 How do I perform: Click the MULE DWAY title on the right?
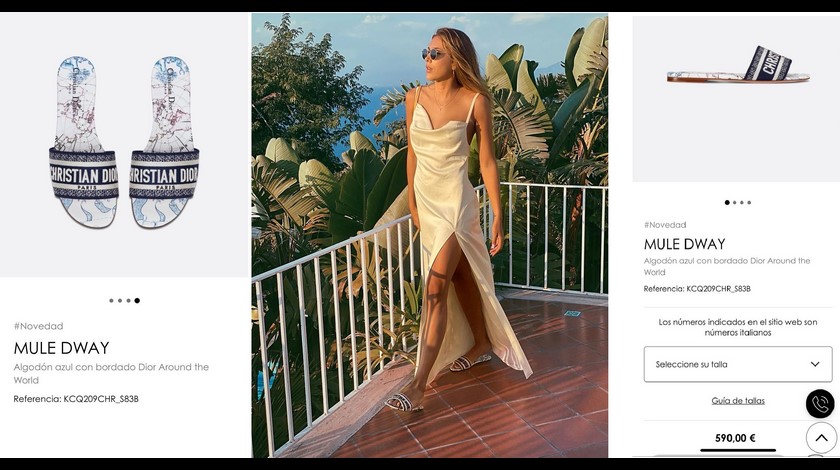click(x=684, y=244)
